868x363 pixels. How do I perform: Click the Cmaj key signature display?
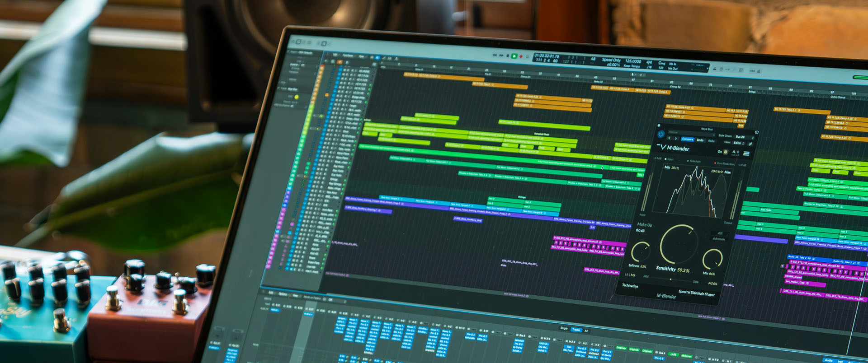point(662,63)
